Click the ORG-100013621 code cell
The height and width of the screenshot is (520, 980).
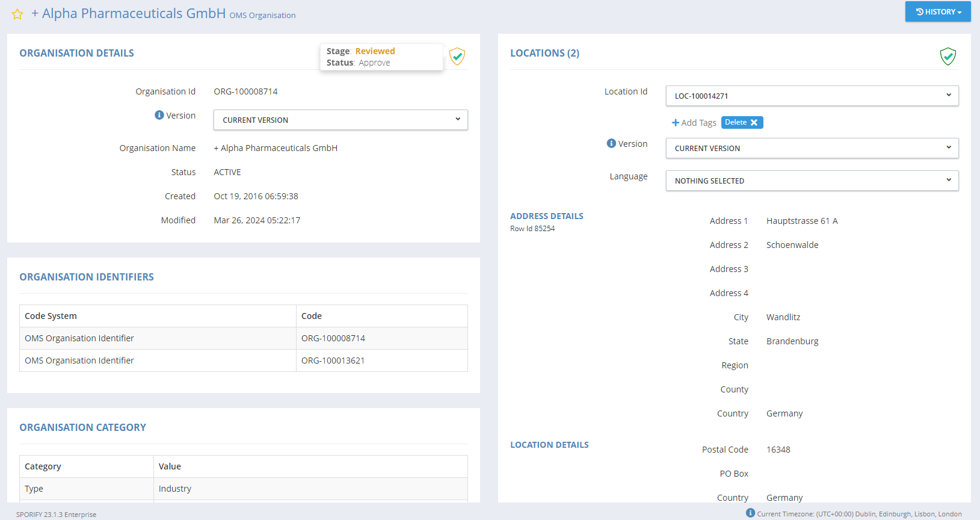click(x=333, y=361)
